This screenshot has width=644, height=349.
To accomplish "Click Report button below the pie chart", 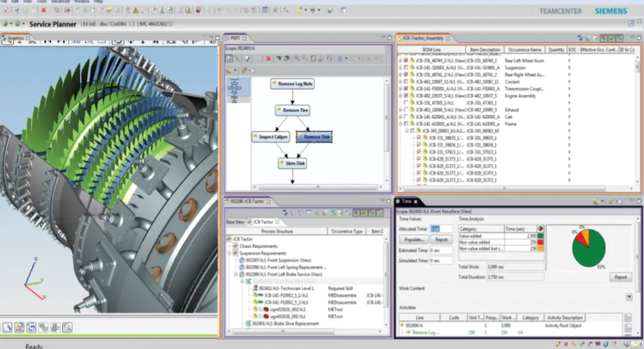I will tap(620, 277).
